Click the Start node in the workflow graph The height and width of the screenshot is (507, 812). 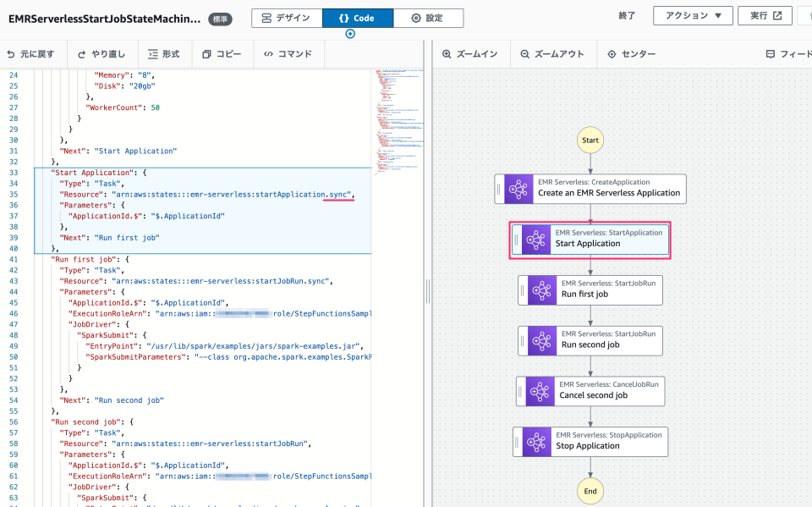[x=590, y=140]
